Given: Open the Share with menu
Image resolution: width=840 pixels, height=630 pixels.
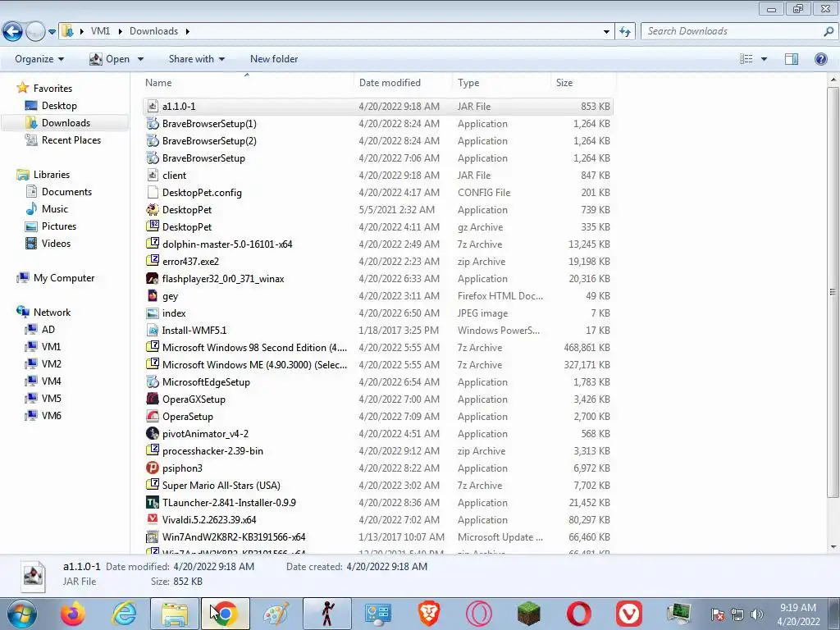Looking at the screenshot, I should click(197, 59).
